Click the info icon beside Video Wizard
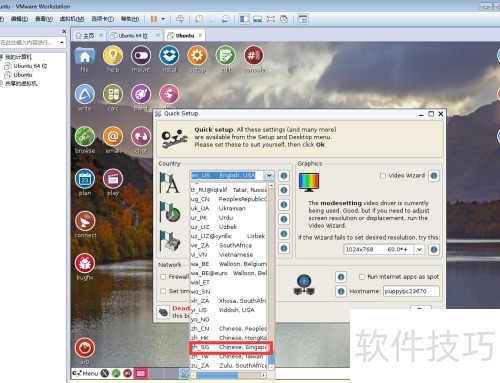 pyautogui.click(x=434, y=176)
